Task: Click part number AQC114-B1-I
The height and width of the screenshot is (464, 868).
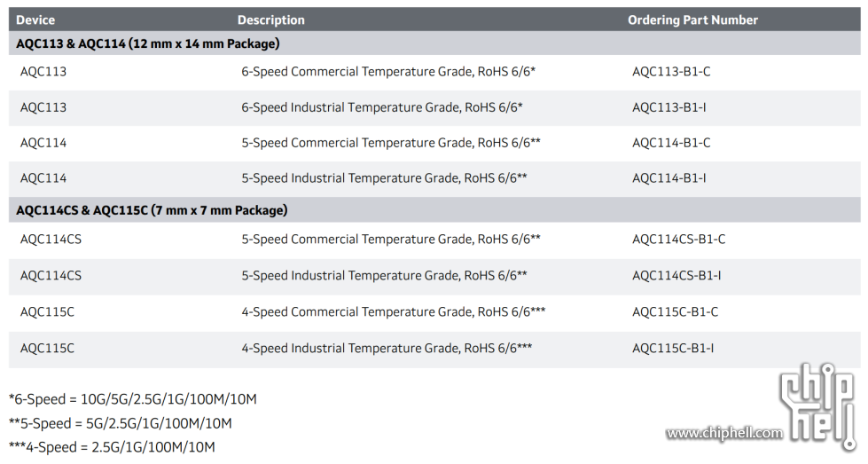Action: pyautogui.click(x=669, y=178)
